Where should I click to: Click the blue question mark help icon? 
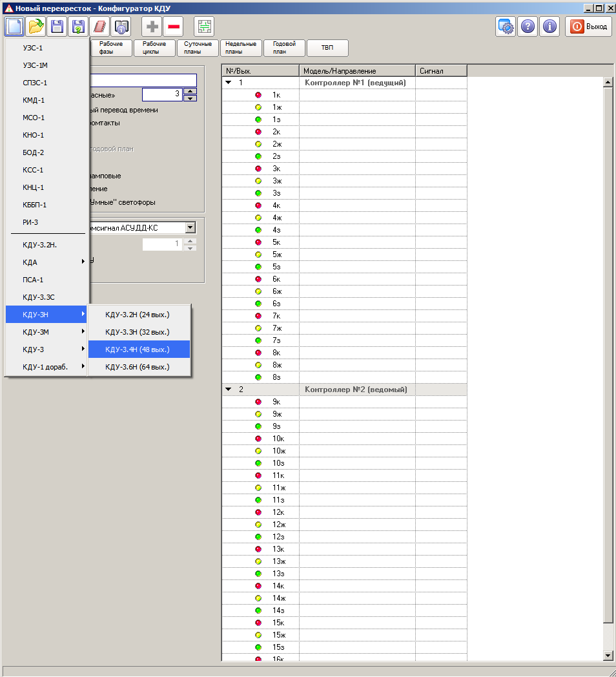point(528,26)
